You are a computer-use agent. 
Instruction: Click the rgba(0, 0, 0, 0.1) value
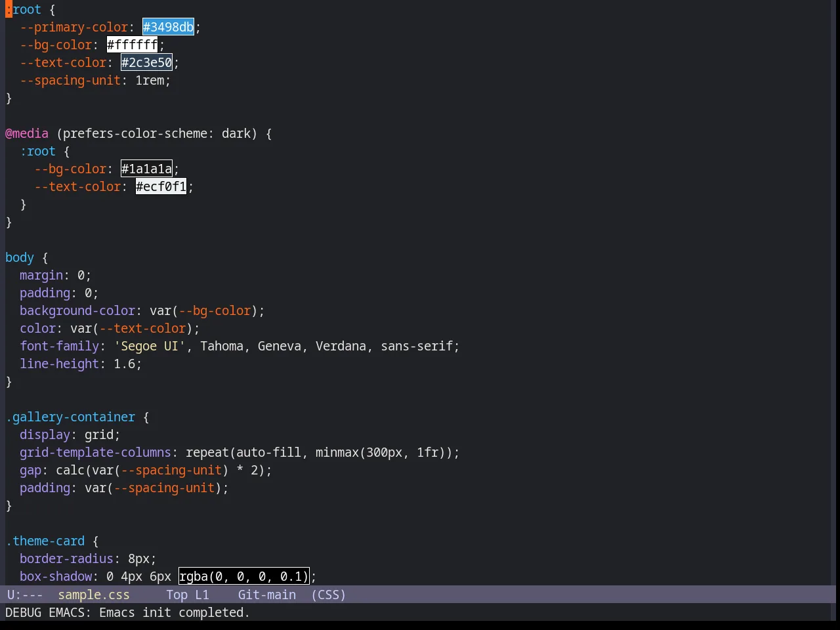[x=243, y=576]
